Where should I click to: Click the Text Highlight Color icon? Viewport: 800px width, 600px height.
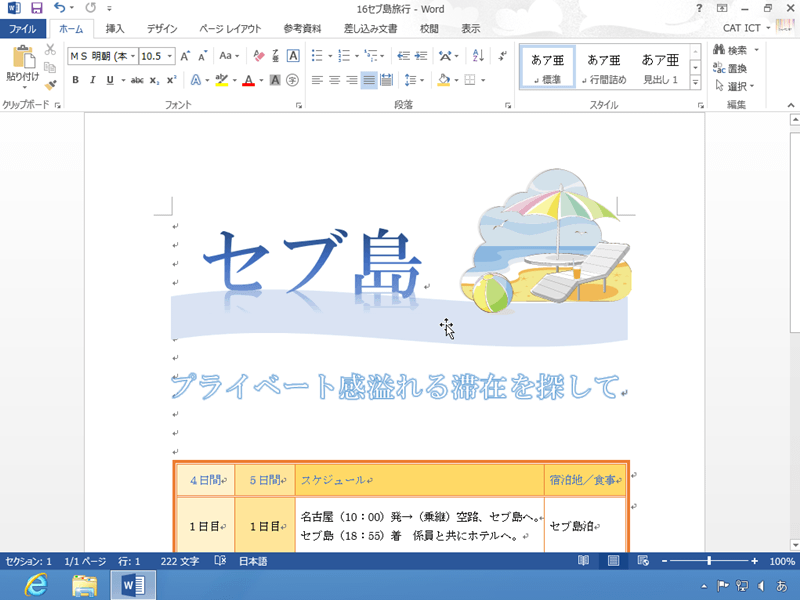click(x=222, y=80)
